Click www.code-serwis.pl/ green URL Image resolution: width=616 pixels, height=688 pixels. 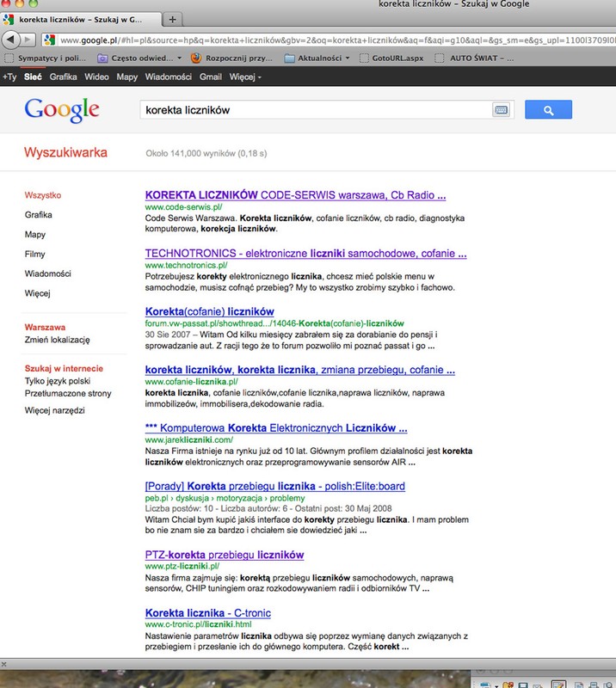click(x=183, y=206)
